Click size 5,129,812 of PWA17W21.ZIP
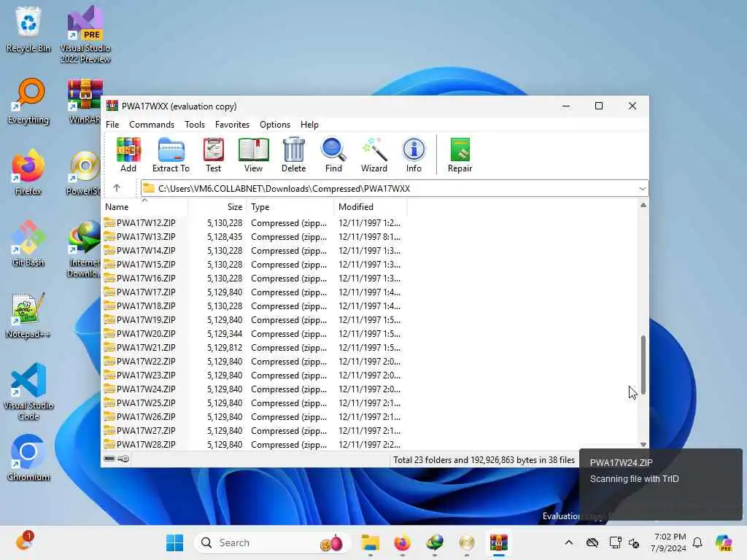This screenshot has height=560, width=747. (x=225, y=348)
